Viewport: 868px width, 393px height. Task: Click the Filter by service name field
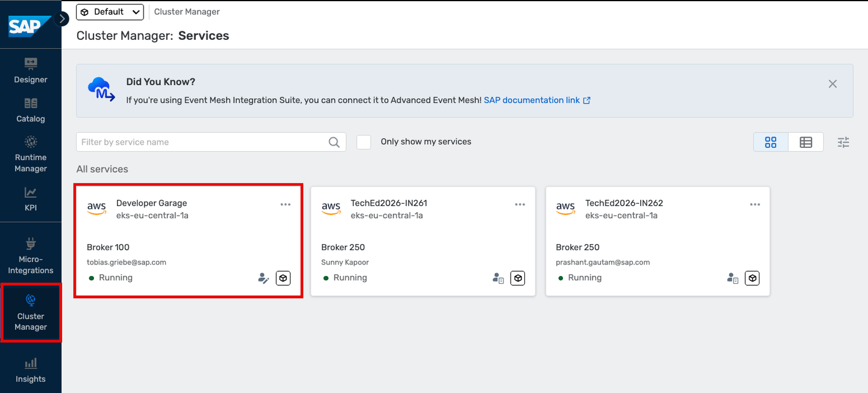[211, 142]
